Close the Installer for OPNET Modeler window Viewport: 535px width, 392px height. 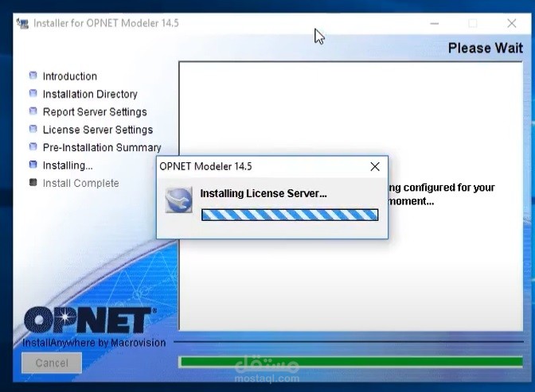[511, 24]
